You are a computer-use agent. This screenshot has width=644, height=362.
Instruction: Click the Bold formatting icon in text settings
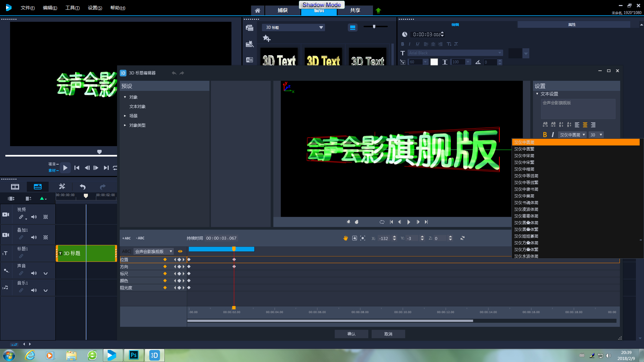tap(544, 135)
